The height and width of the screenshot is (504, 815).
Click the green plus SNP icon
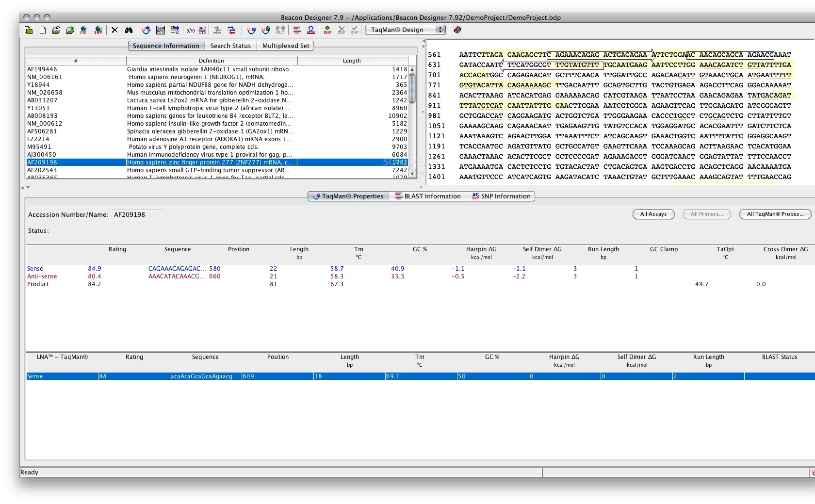[x=328, y=30]
